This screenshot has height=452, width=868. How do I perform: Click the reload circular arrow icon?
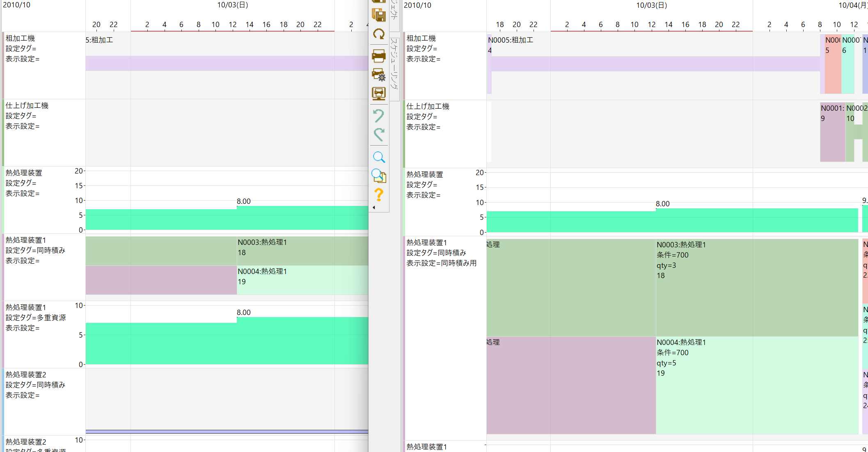(x=378, y=34)
